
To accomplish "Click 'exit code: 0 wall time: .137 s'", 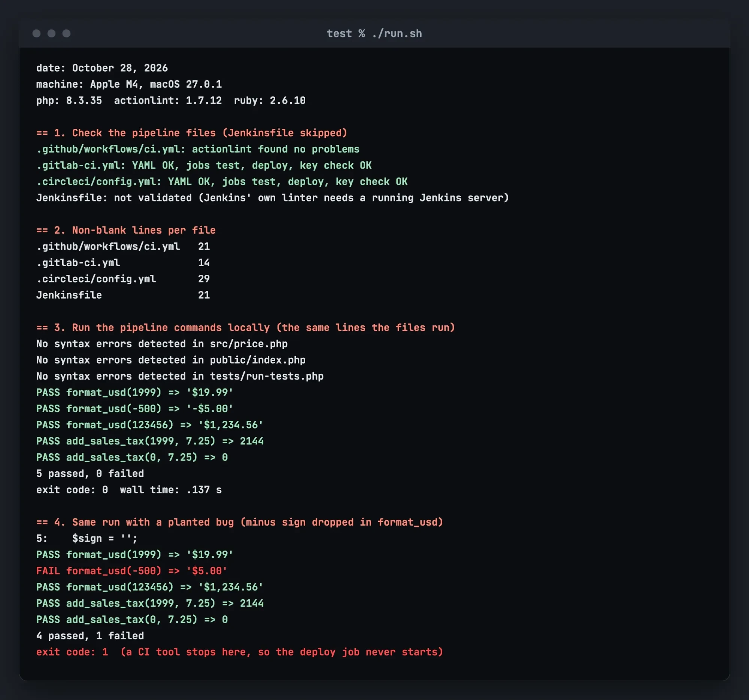I will (129, 490).
